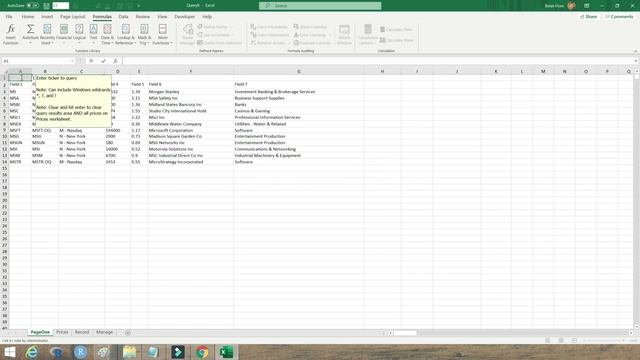Viewport: 640px width, 360px height.
Task: Open the Text functions menu
Action: (x=93, y=34)
